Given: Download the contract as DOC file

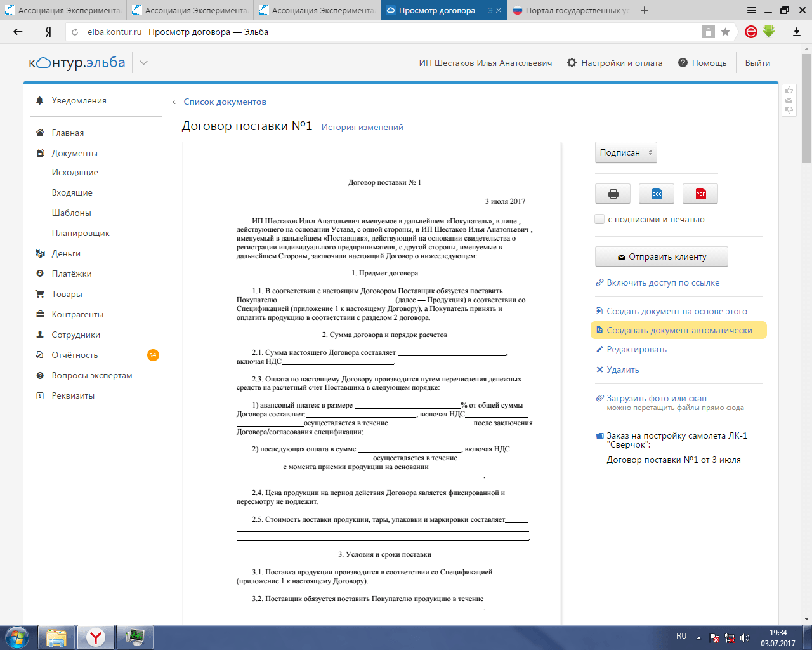Looking at the screenshot, I should pos(657,194).
